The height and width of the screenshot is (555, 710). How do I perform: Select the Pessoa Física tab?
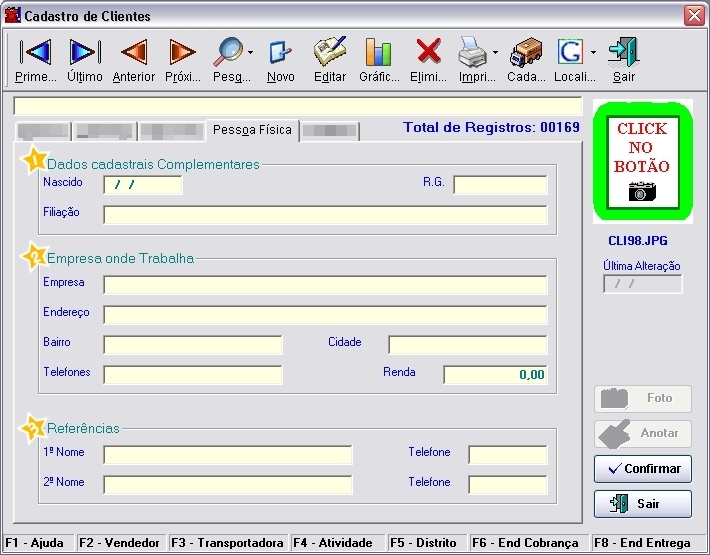tap(252, 130)
